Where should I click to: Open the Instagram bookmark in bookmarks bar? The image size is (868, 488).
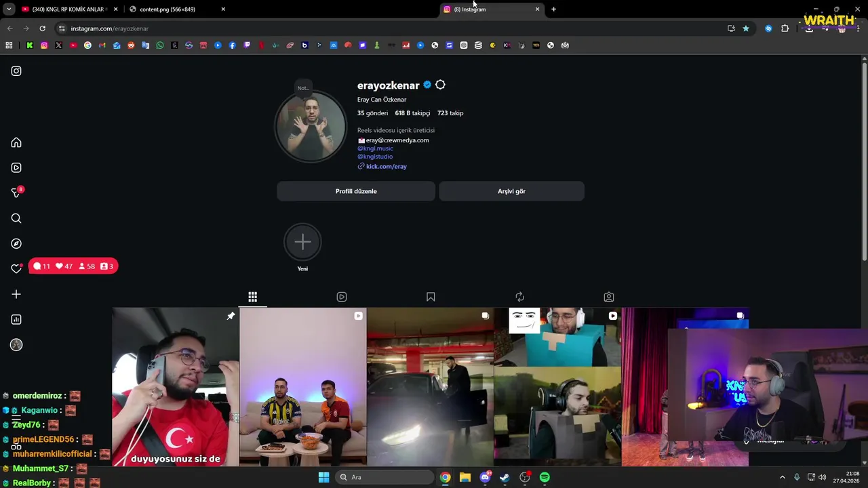[44, 45]
